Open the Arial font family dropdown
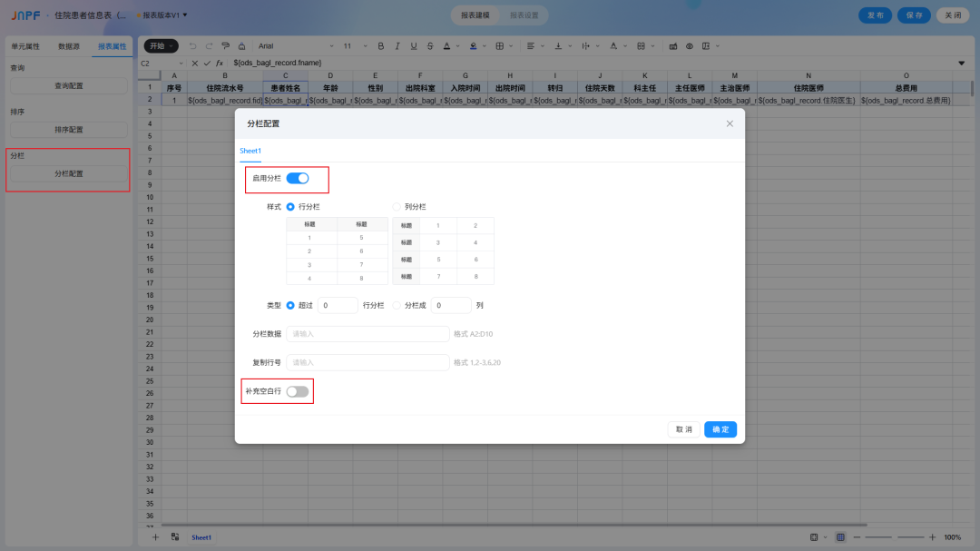Image resolution: width=980 pixels, height=551 pixels. tap(295, 46)
